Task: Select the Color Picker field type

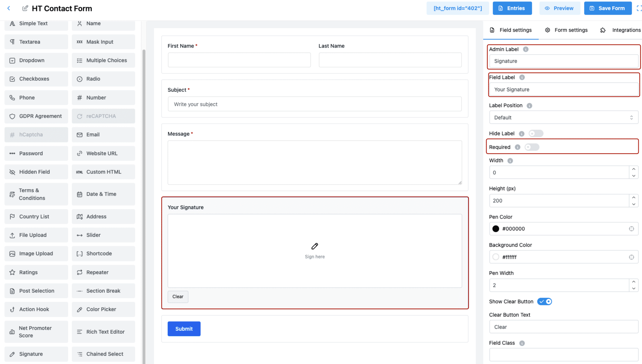Action: click(101, 309)
